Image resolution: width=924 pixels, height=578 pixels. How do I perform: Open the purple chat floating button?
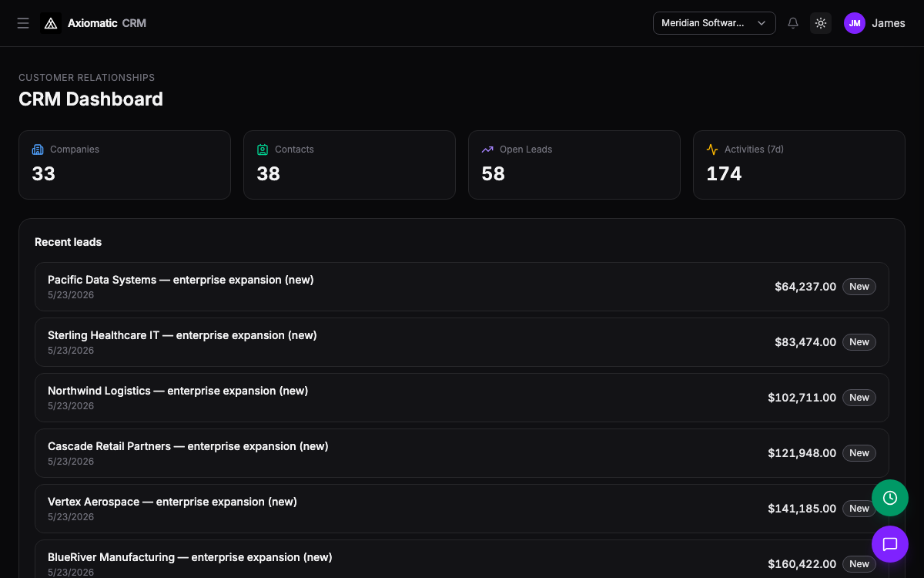click(x=890, y=544)
